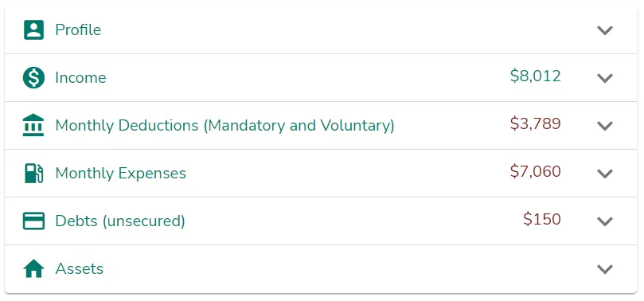Open the Income panel label
644x301 pixels.
pos(80,77)
